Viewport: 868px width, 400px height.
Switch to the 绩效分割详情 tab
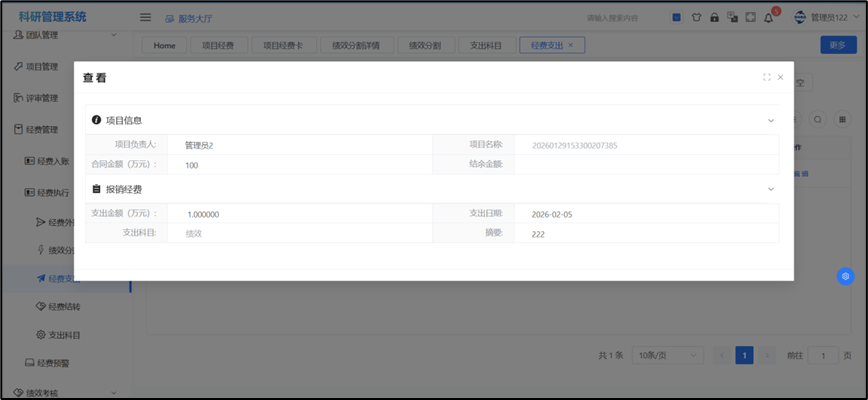click(x=356, y=45)
